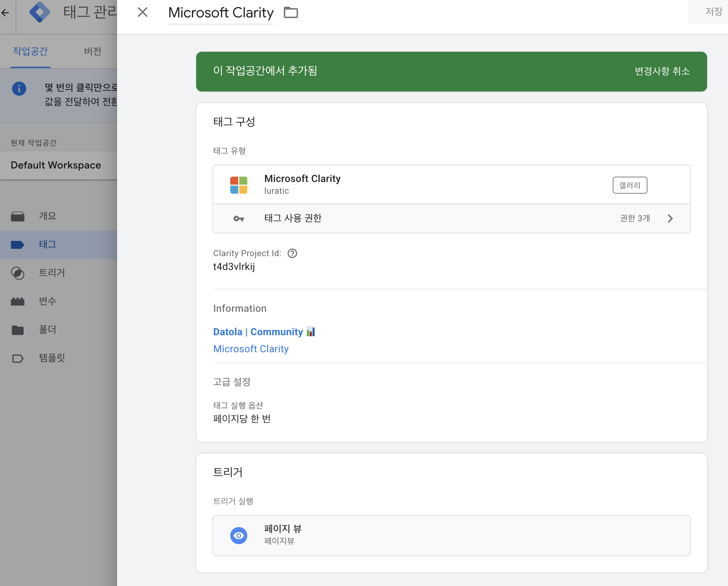Click the info icon in the sidebar banner
The image size is (728, 586).
coord(19,88)
